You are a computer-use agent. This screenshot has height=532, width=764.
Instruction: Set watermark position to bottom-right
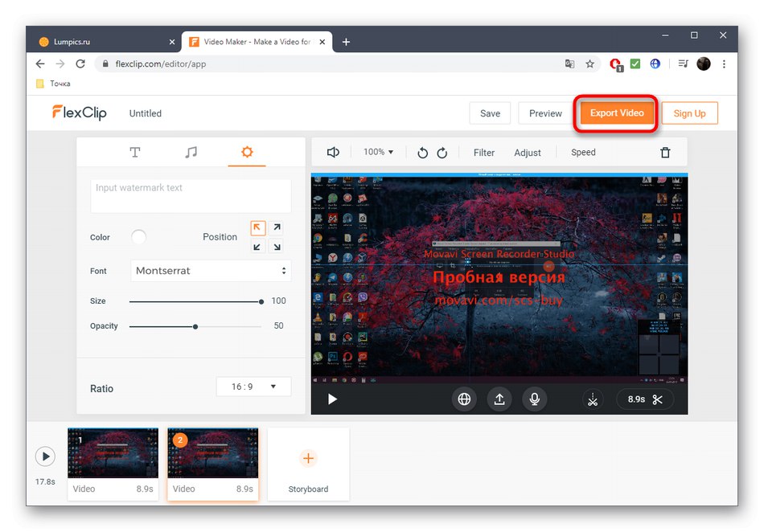pyautogui.click(x=277, y=246)
